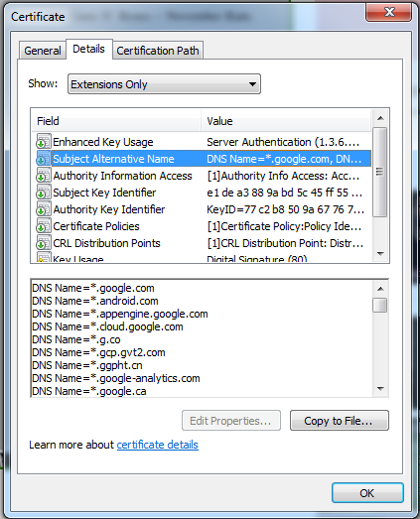Click the DNS Name=*.google.com line

point(93,288)
